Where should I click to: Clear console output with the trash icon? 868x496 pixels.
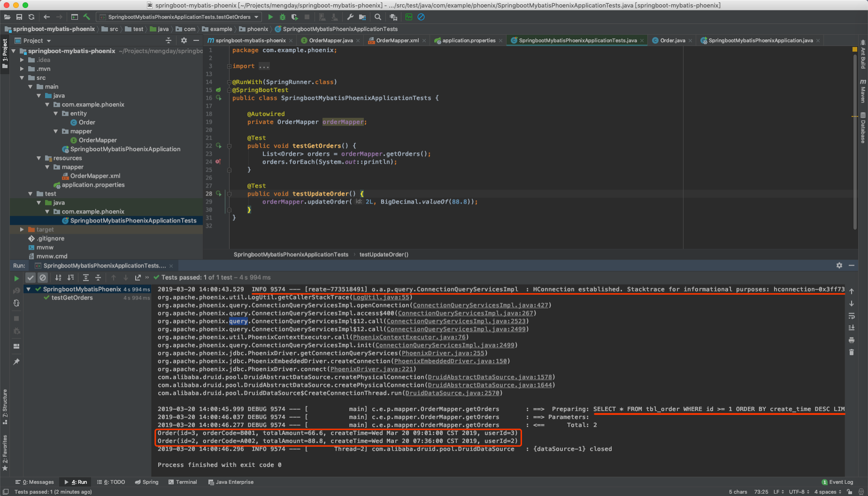[852, 352]
